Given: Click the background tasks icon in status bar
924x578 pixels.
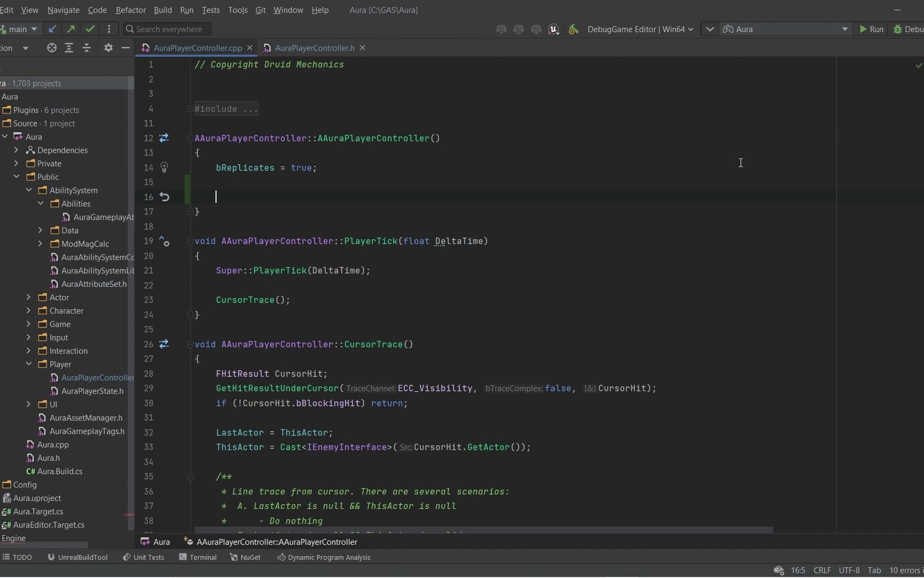Looking at the screenshot, I should pos(779,571).
